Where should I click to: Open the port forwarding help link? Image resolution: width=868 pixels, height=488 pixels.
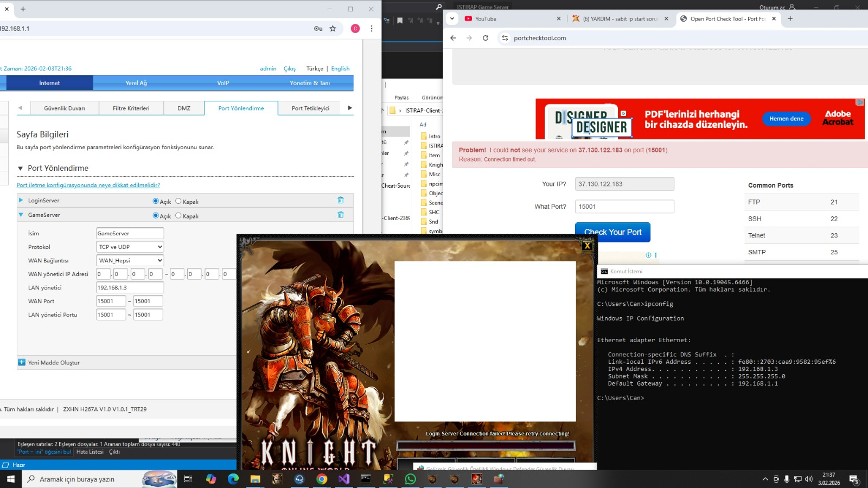(88, 185)
